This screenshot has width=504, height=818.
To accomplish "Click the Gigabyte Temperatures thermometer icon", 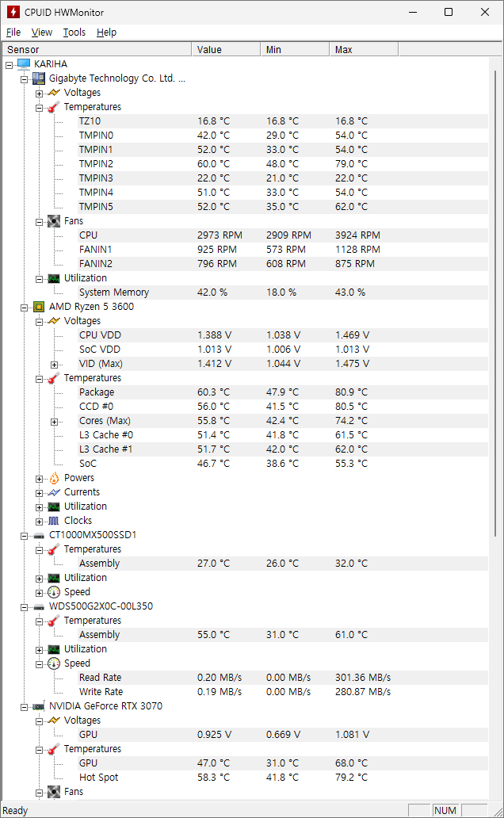I will pyautogui.click(x=54, y=107).
